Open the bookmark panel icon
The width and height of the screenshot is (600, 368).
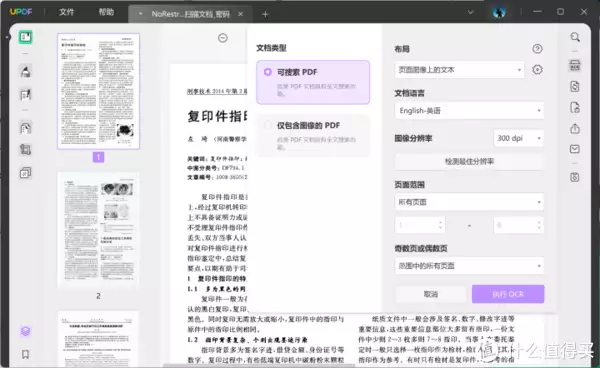[x=26, y=355]
